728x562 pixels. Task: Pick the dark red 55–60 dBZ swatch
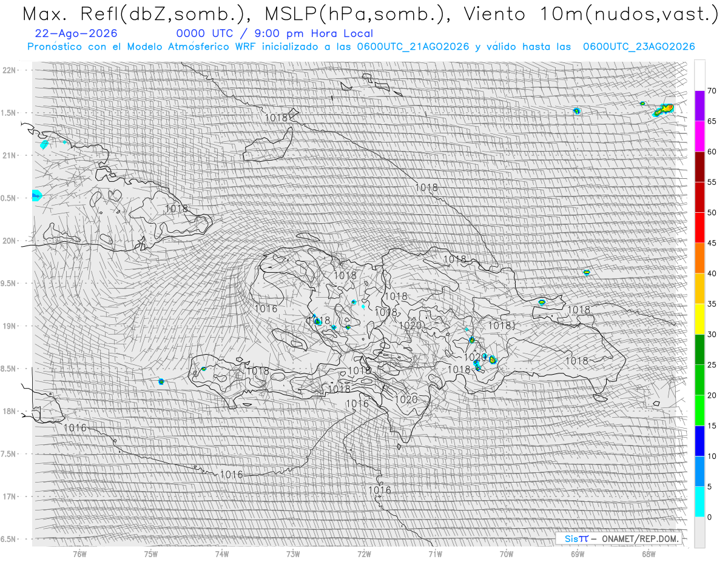coord(699,167)
